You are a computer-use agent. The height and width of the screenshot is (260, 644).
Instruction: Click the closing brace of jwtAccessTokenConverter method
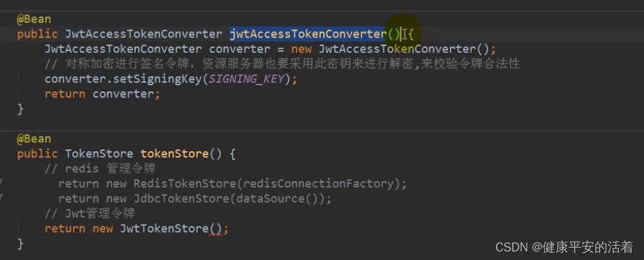(x=20, y=109)
